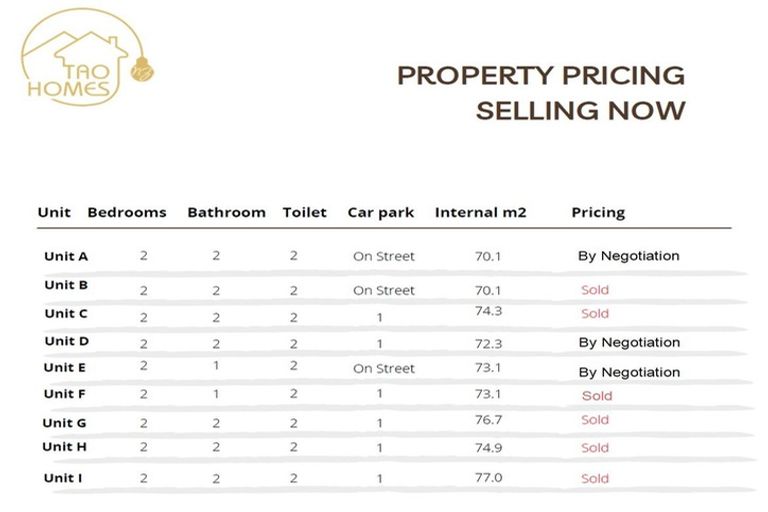Select the Bedrooms column header
Viewport: 768px width, 512px height.
[127, 213]
